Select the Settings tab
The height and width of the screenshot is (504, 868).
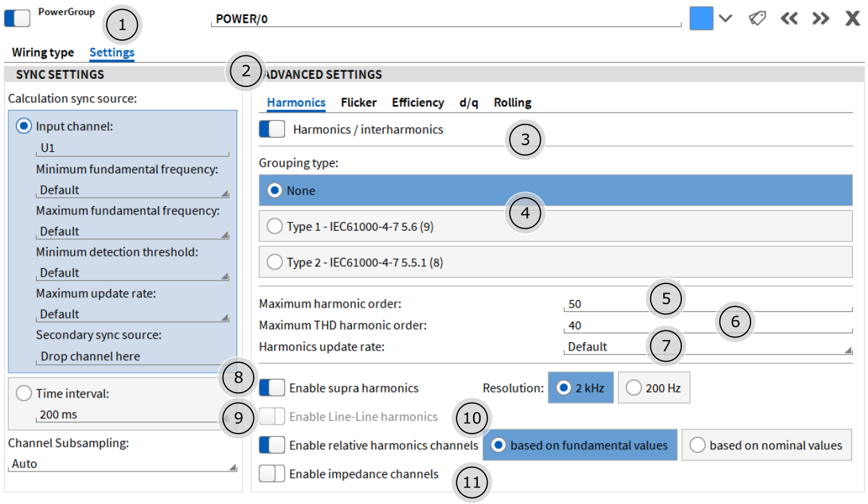112,53
